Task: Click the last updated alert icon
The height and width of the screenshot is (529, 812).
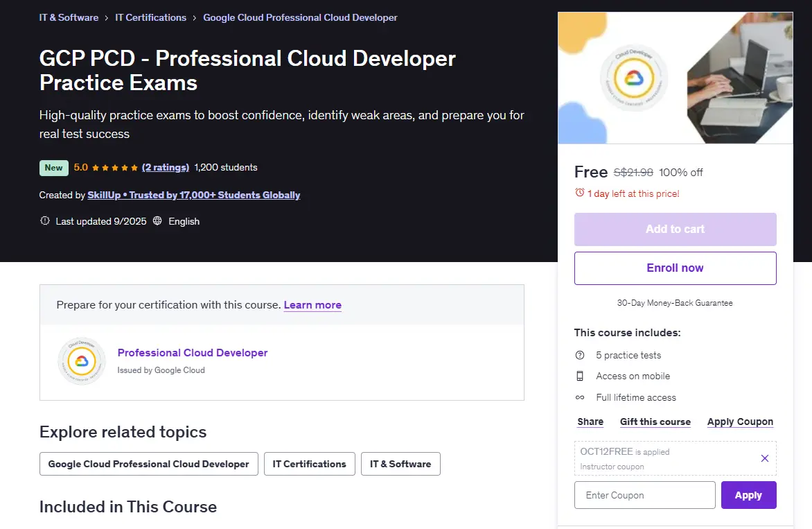Action: [45, 220]
